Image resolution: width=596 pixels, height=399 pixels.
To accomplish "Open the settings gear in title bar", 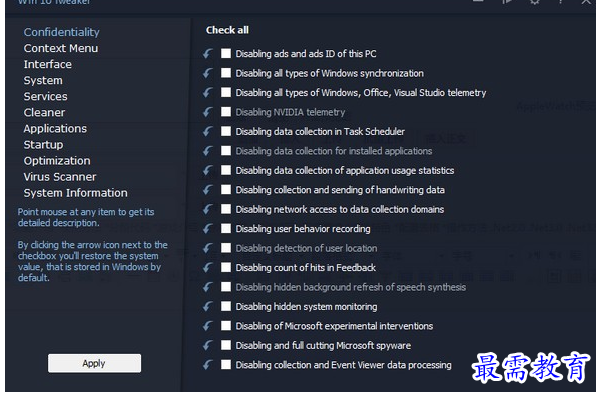I will click(534, 2).
